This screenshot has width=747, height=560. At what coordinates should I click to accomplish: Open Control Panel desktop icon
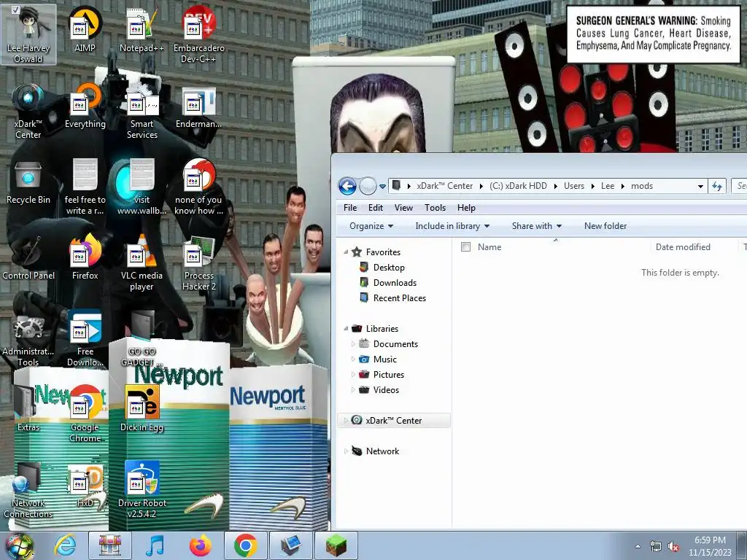click(x=28, y=257)
